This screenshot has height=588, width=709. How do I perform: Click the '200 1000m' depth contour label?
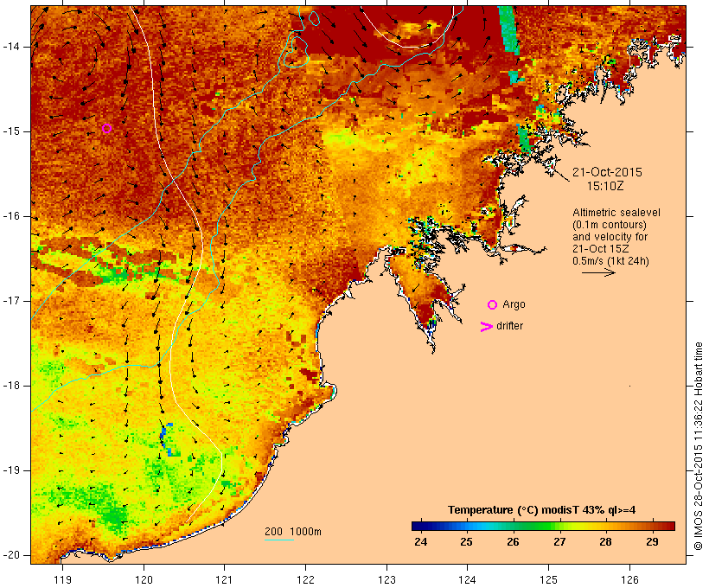coord(293,532)
